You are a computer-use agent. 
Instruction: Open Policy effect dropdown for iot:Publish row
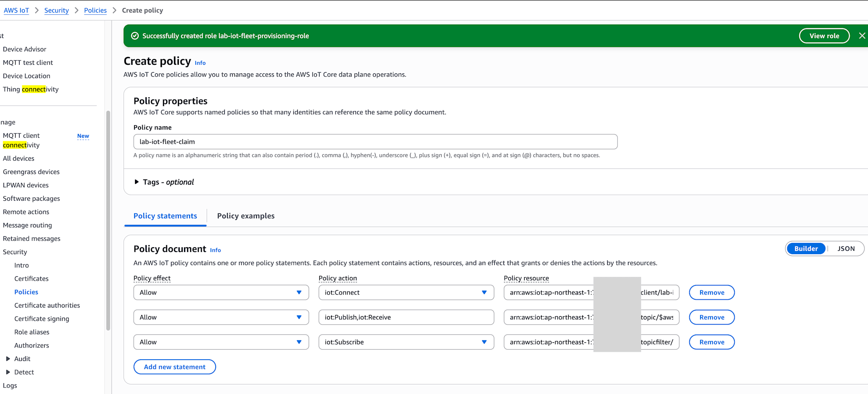[x=221, y=317]
